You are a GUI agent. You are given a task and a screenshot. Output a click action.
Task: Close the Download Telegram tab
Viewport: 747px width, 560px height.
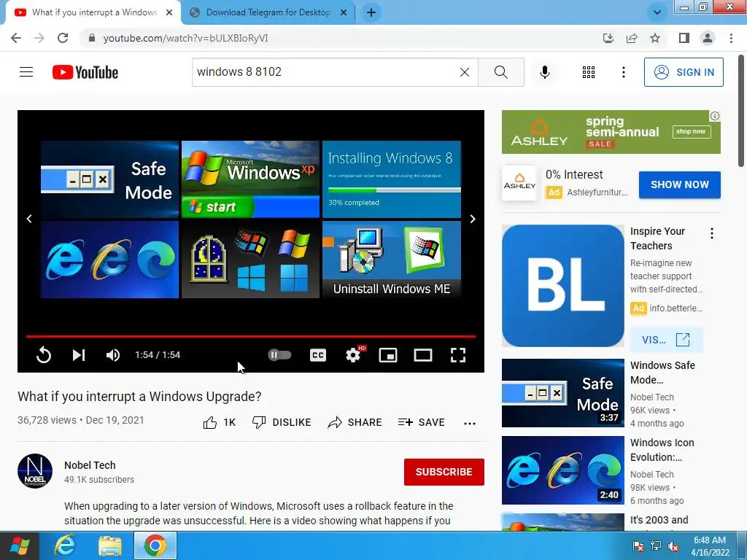(344, 12)
